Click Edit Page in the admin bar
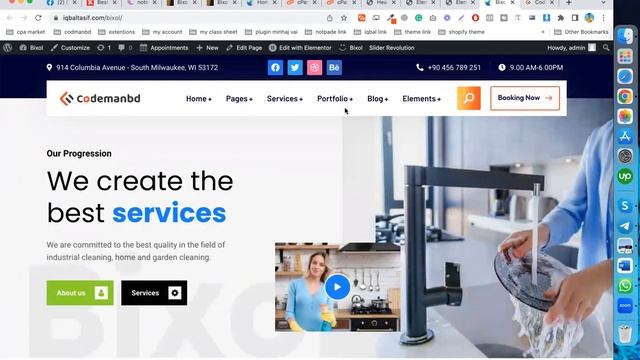Screen dimensions: 640x360 click(x=244, y=48)
